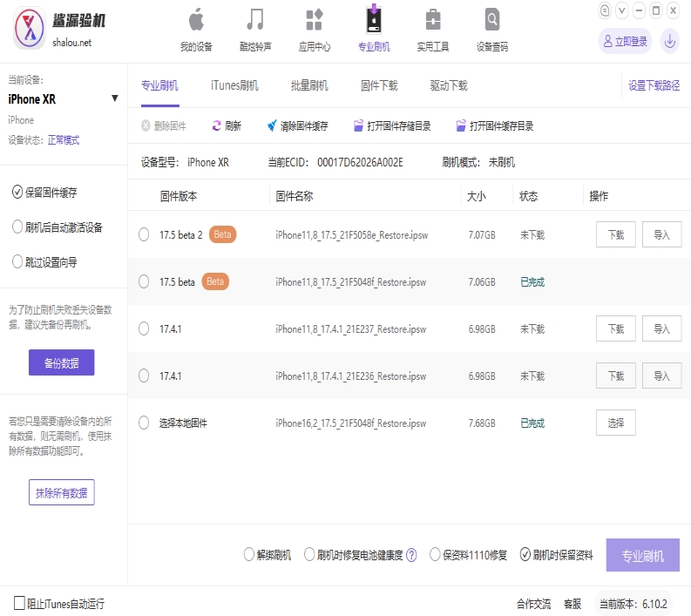Click the 刷新 refresh icon
Image resolution: width=691 pixels, height=616 pixels.
(217, 125)
